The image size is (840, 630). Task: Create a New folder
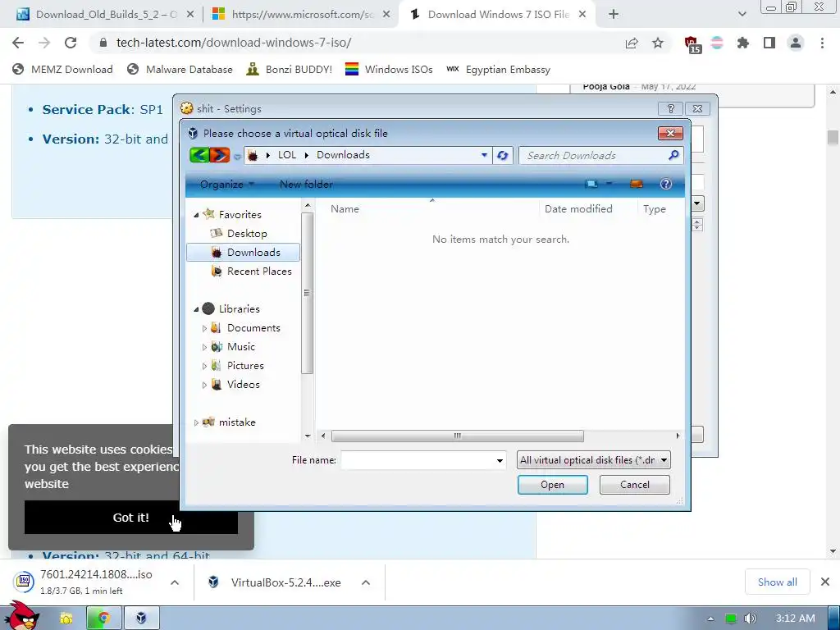point(306,185)
